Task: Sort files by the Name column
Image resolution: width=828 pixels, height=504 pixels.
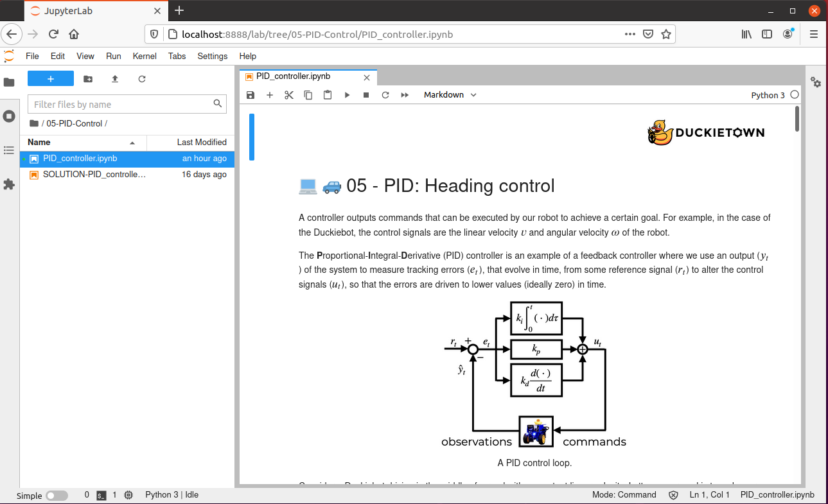Action: pyautogui.click(x=84, y=143)
